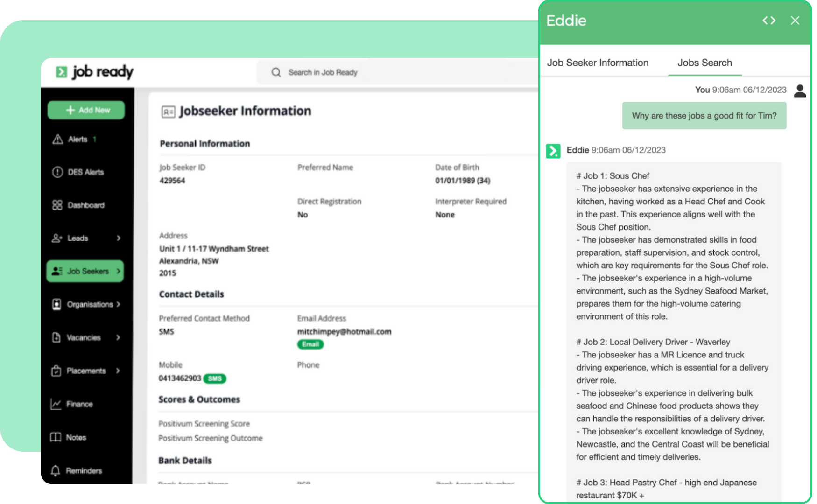The image size is (817, 504).
Task: Click the Add New button
Action: (x=86, y=110)
